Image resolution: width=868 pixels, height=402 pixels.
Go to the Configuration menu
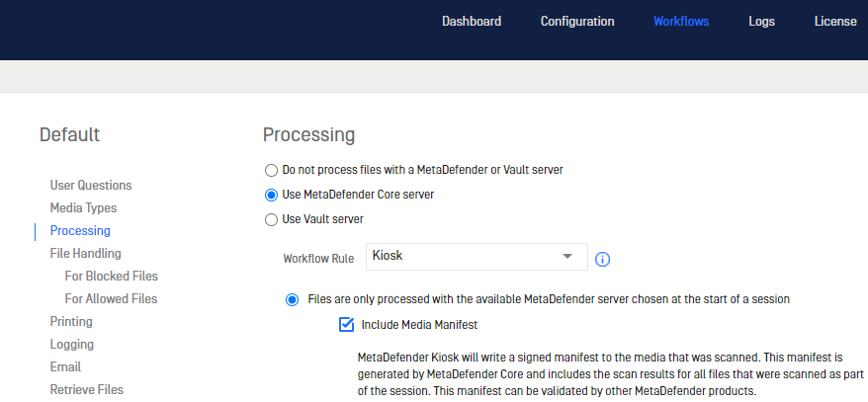(x=577, y=22)
